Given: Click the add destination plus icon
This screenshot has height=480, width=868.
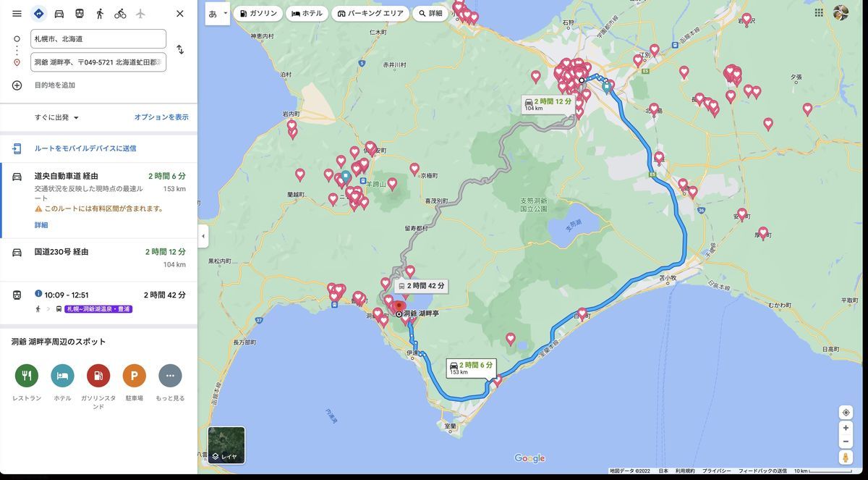Looking at the screenshot, I should (x=17, y=85).
